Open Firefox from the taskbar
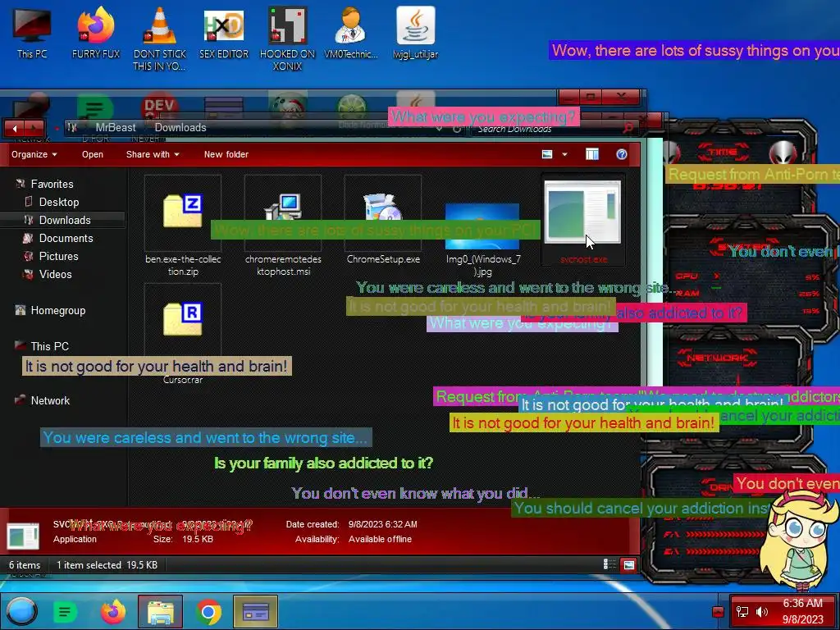This screenshot has width=840, height=630. (x=113, y=611)
